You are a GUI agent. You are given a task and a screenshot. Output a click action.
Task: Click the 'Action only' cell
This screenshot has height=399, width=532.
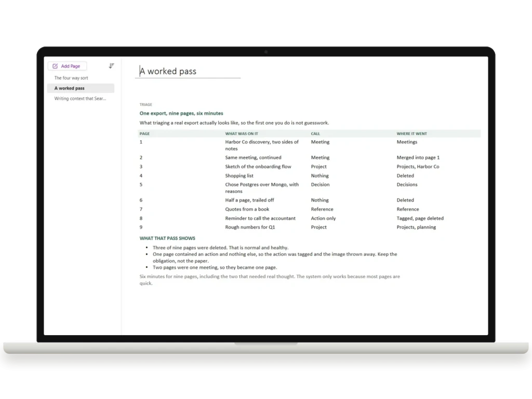(x=323, y=219)
